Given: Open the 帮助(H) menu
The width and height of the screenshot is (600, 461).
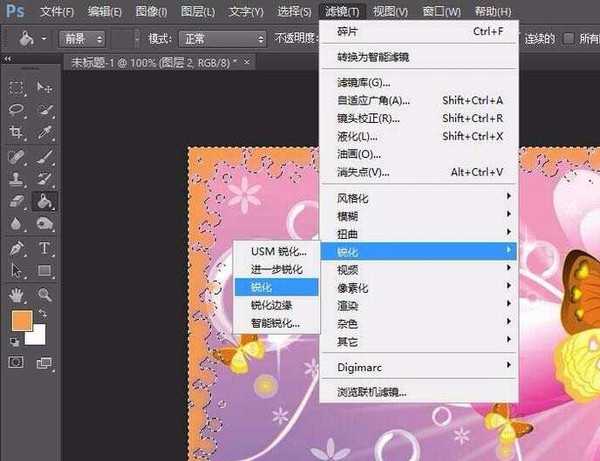Looking at the screenshot, I should point(493,12).
